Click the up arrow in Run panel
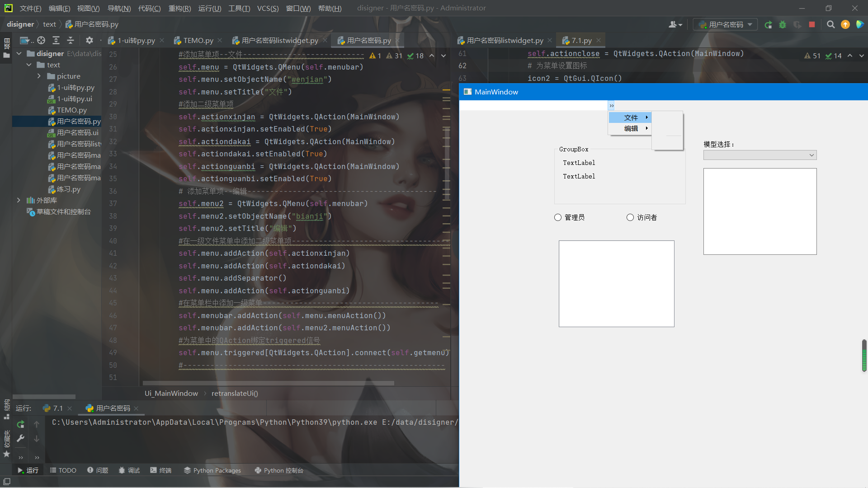Viewport: 868px width, 488px height. coord(37,424)
